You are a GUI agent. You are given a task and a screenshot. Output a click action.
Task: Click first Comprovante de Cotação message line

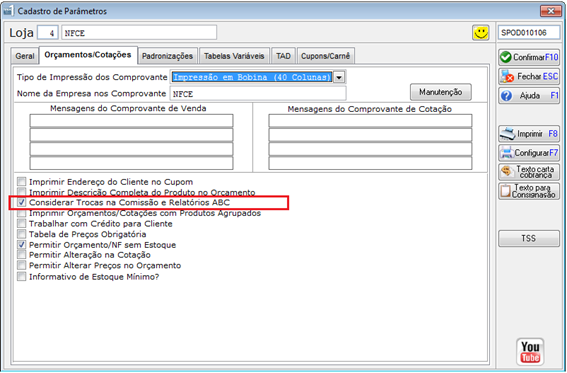370,121
